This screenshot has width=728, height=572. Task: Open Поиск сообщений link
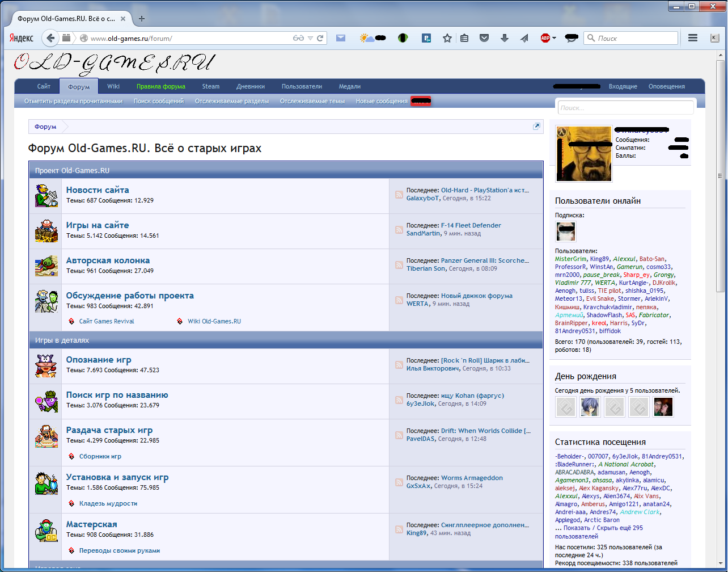pyautogui.click(x=159, y=101)
